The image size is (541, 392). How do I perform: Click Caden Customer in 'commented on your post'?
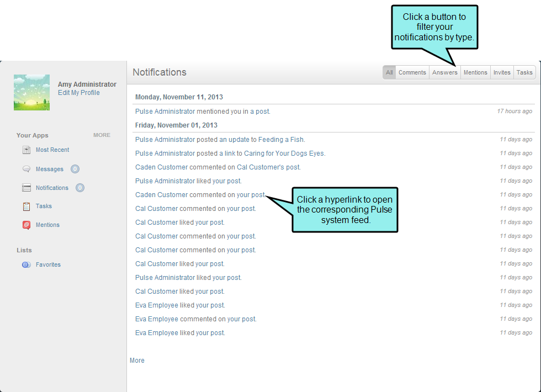coord(161,195)
